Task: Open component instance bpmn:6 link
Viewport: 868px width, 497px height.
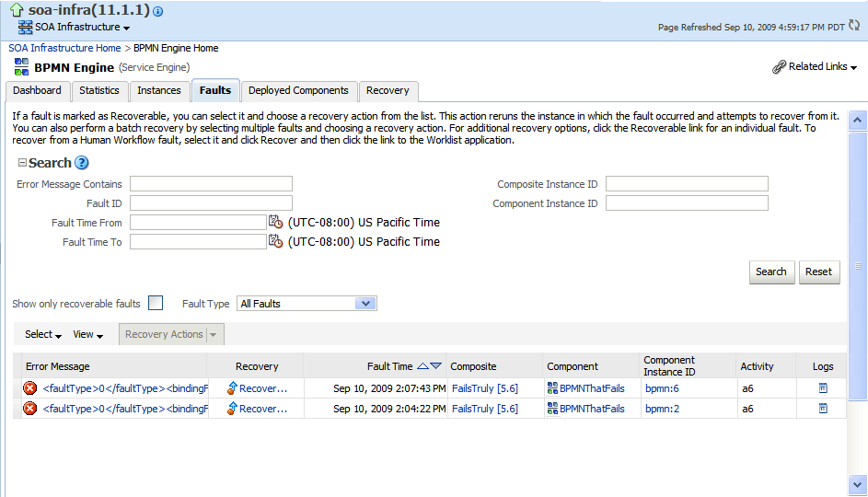Action: pyautogui.click(x=662, y=388)
